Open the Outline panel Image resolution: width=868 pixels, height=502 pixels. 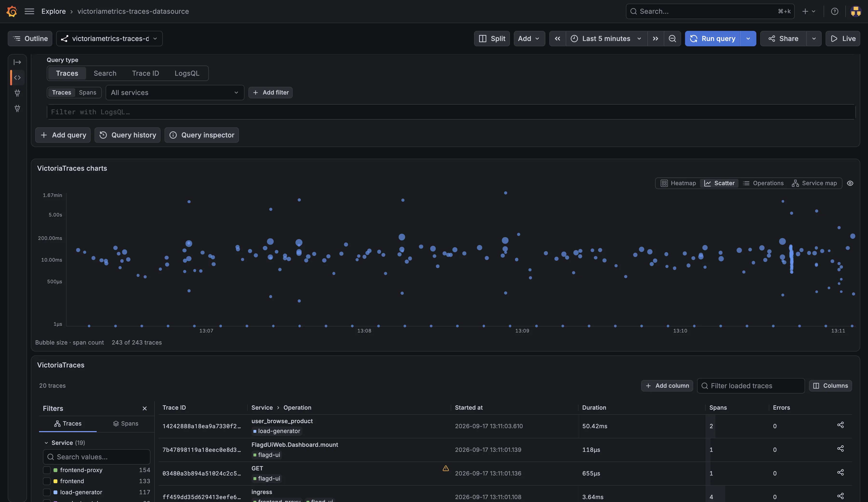(x=30, y=39)
